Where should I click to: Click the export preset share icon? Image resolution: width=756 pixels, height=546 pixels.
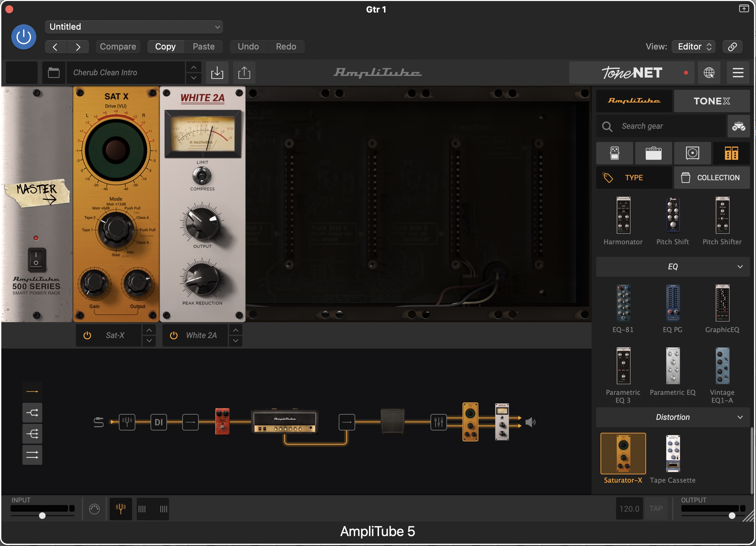click(x=244, y=72)
